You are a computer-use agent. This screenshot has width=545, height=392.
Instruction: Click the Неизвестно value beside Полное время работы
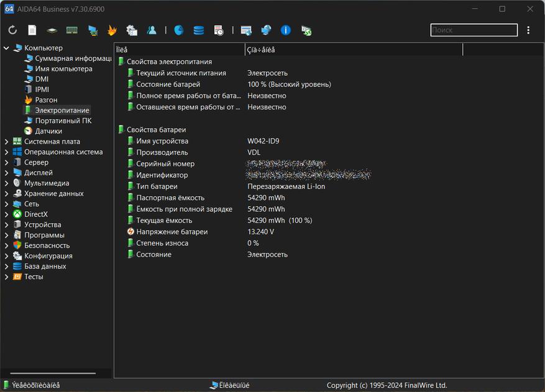267,96
